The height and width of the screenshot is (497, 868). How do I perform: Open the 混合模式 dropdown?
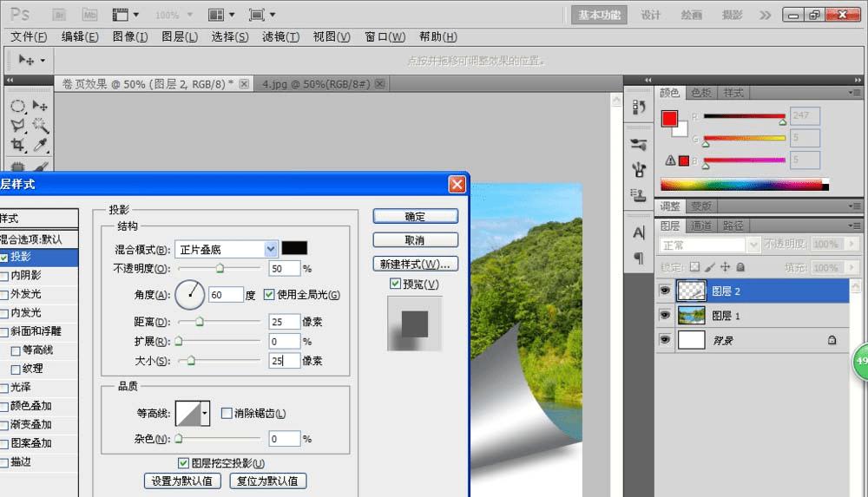[270, 249]
